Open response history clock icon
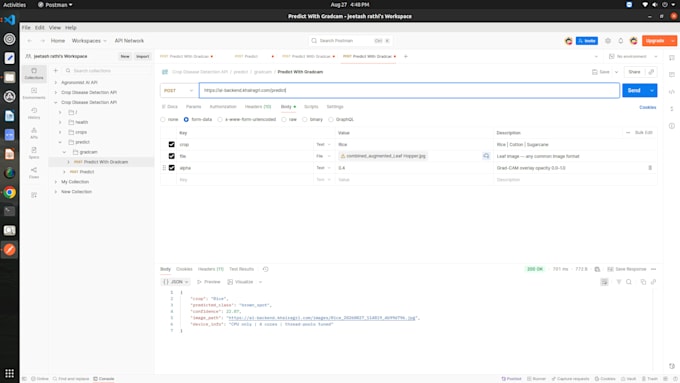 pyautogui.click(x=265, y=269)
